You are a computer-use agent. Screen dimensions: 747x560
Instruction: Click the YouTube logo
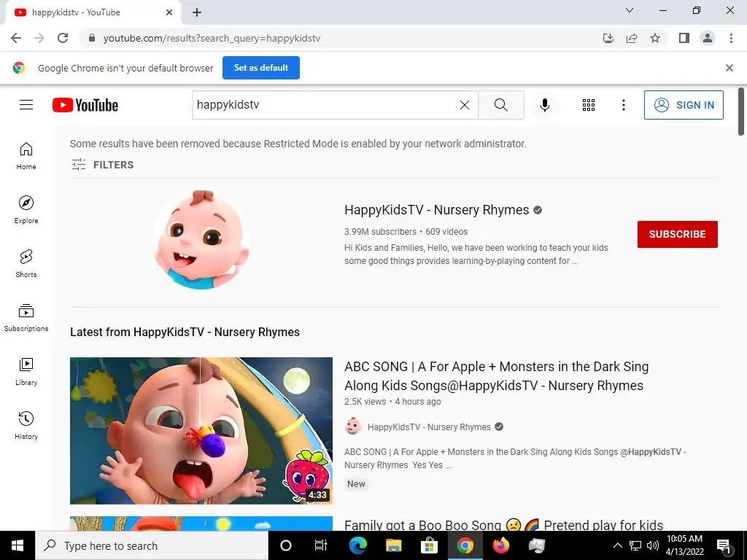click(85, 105)
